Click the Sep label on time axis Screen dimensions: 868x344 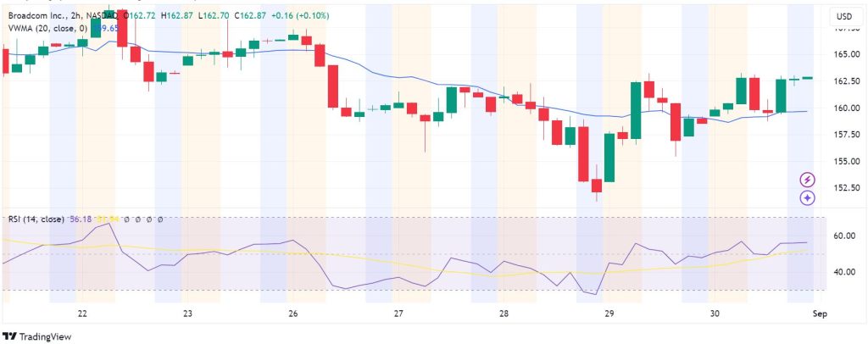[820, 314]
